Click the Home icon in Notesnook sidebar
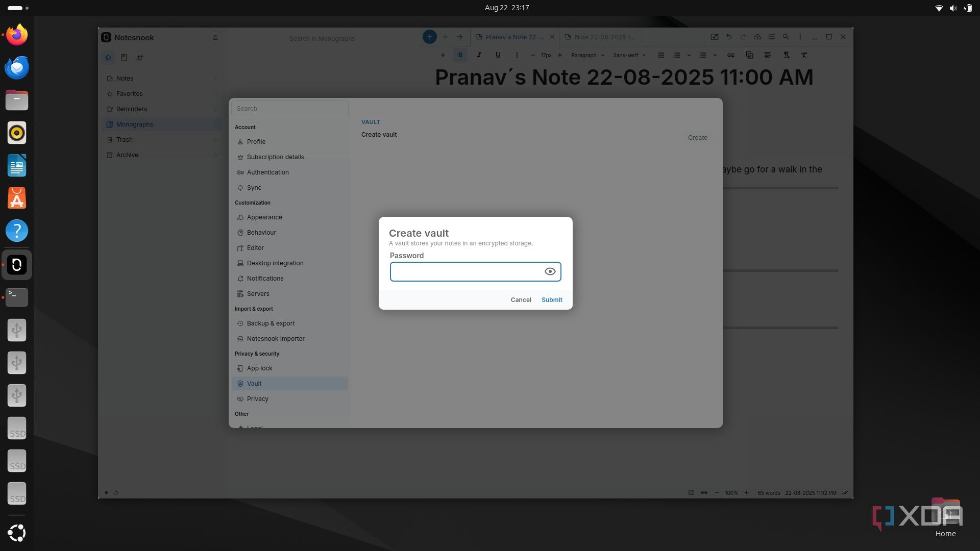The height and width of the screenshot is (551, 980). 108,58
